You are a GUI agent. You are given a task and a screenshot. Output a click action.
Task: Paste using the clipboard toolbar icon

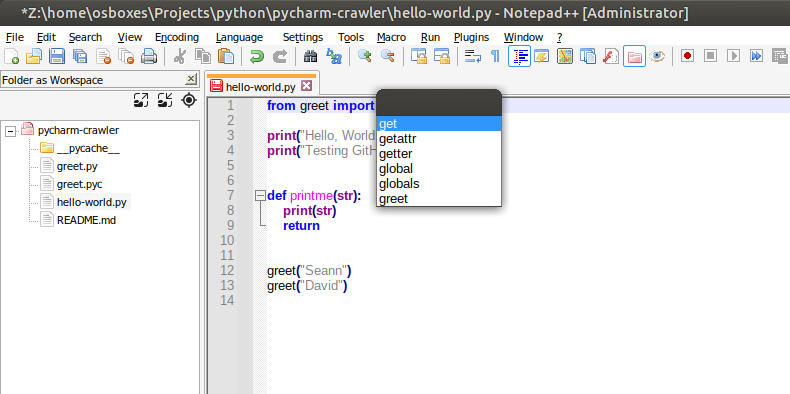point(226,56)
